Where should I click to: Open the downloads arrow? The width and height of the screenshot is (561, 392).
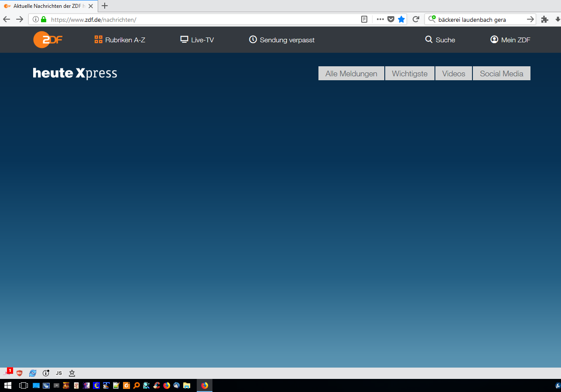click(558, 19)
